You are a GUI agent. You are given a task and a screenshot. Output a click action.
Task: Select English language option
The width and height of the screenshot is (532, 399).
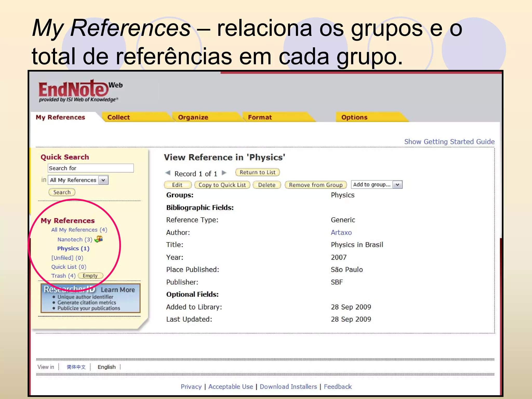tap(107, 367)
